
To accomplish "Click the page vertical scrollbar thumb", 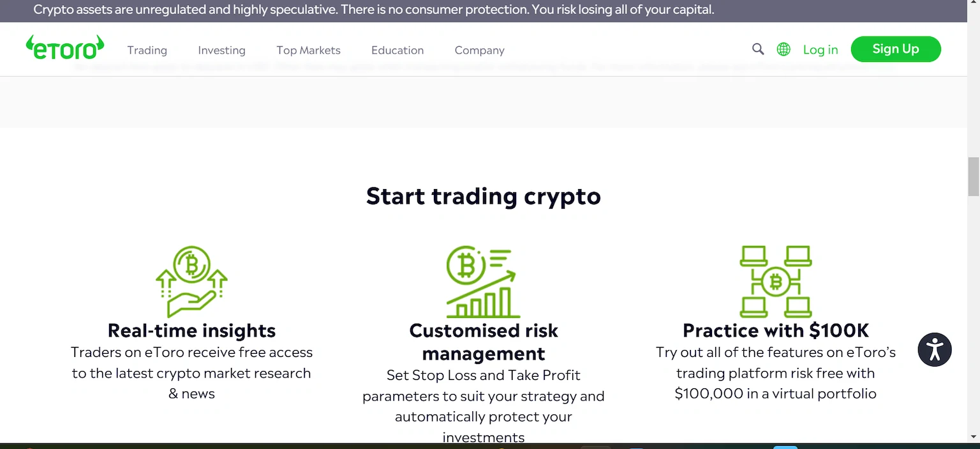I will pyautogui.click(x=974, y=176).
